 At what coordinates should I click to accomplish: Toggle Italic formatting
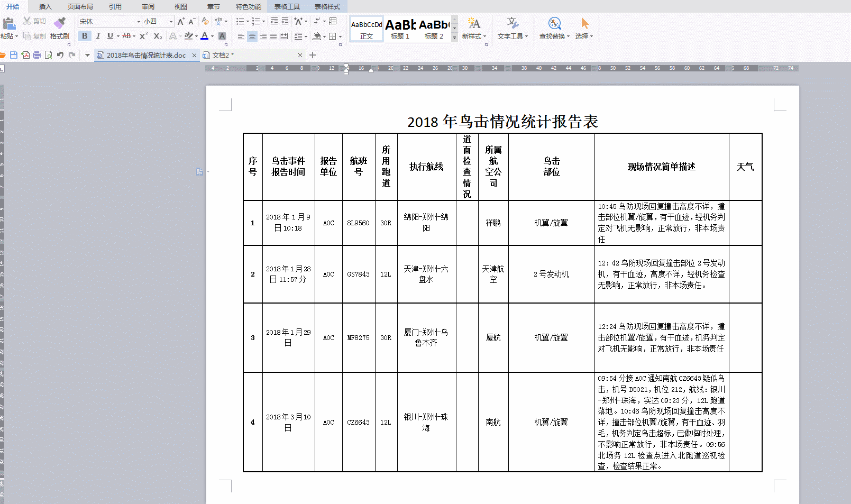click(98, 36)
